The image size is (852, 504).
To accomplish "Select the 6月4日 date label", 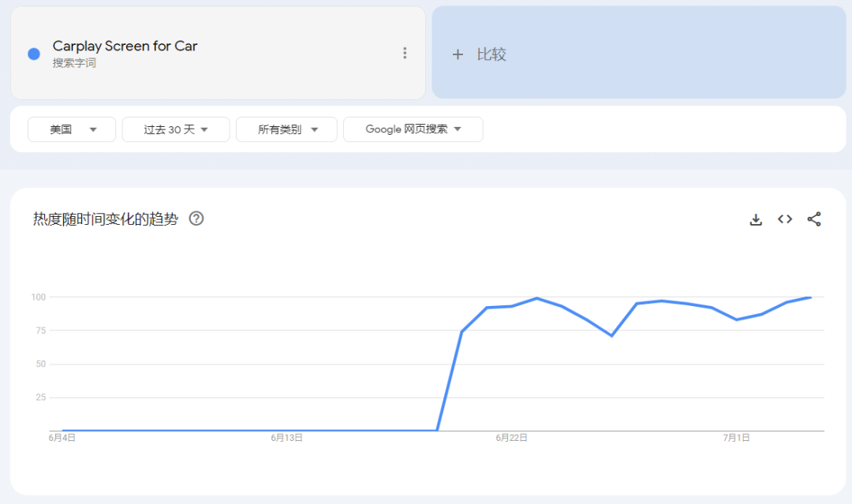I will (62, 438).
